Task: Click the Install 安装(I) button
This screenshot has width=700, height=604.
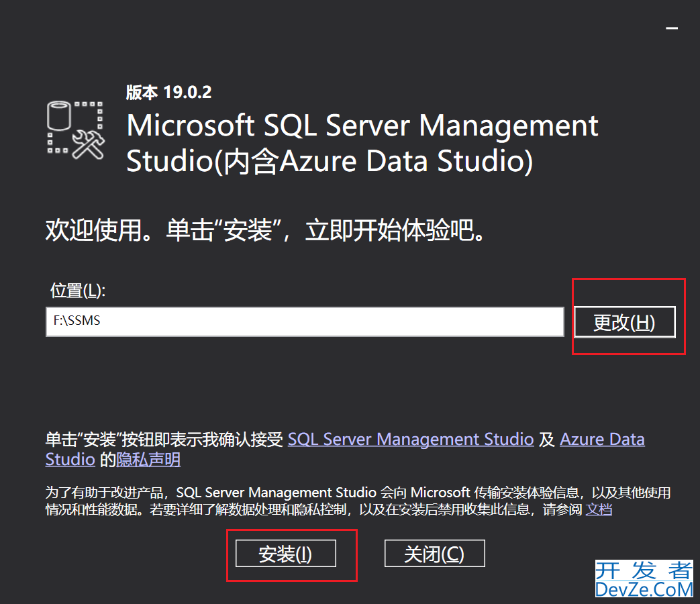Action: (286, 554)
